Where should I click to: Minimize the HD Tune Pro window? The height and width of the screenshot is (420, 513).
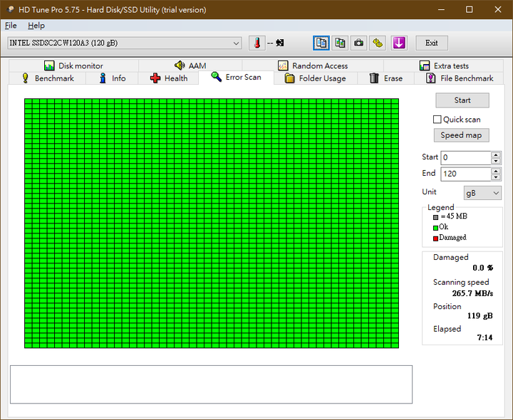(x=441, y=9)
